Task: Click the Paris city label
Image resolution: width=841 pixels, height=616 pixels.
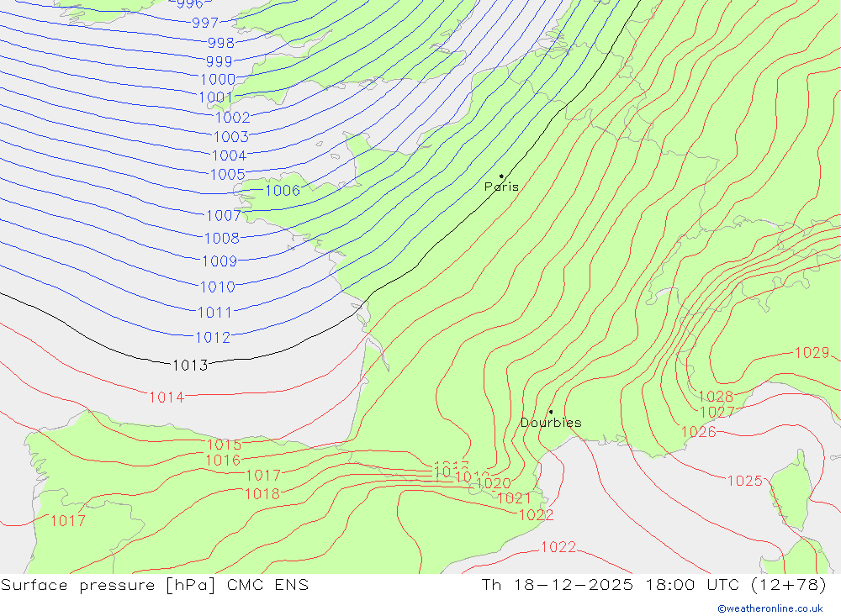Action: 501,187
